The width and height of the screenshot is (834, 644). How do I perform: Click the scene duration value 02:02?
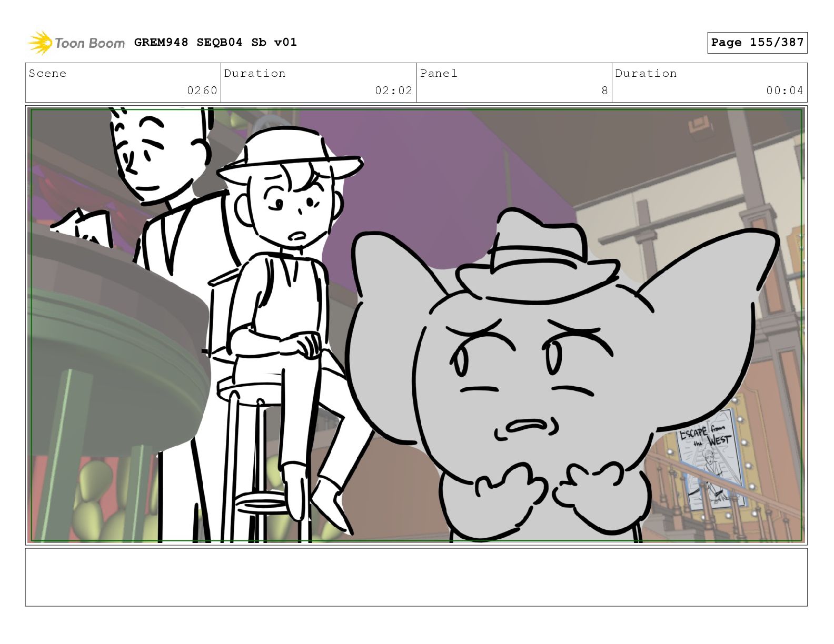(x=393, y=90)
